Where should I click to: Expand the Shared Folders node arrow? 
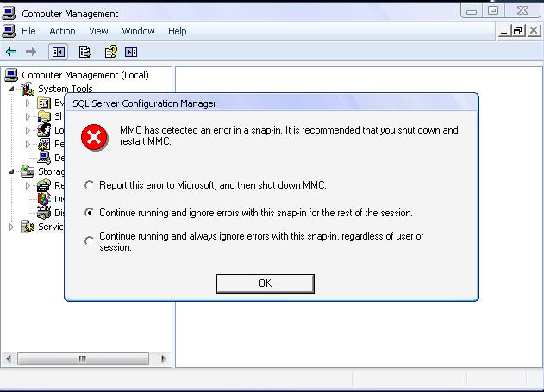coord(28,116)
